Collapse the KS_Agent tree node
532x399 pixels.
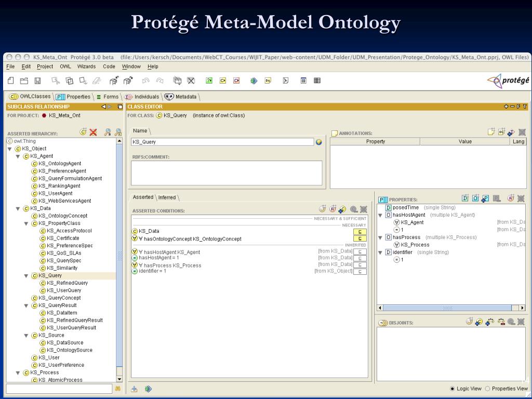pyautogui.click(x=18, y=156)
